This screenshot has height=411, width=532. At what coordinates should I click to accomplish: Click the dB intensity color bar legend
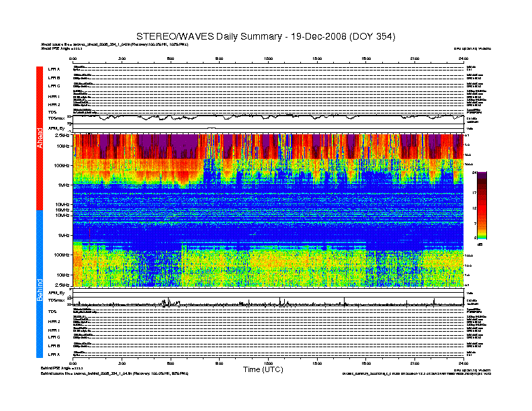(482, 205)
